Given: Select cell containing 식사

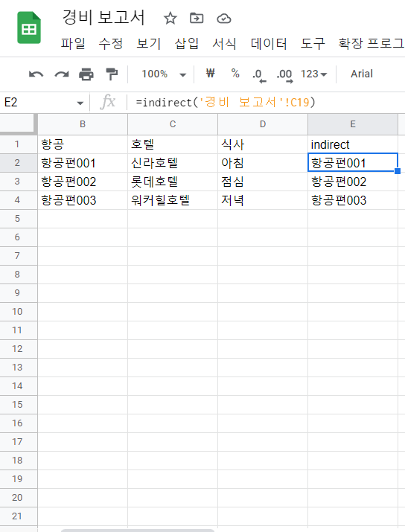Looking at the screenshot, I should click(x=263, y=144).
